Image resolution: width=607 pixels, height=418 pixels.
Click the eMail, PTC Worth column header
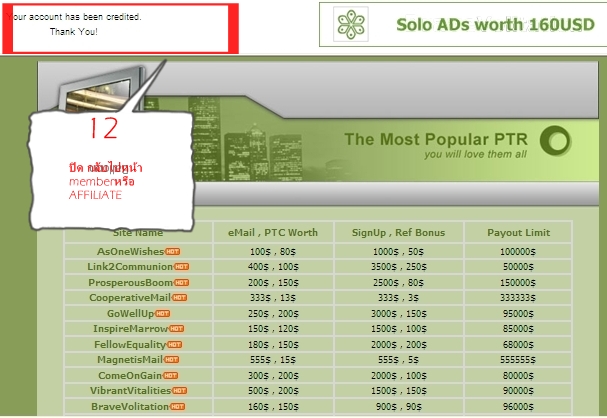pyautogui.click(x=272, y=232)
